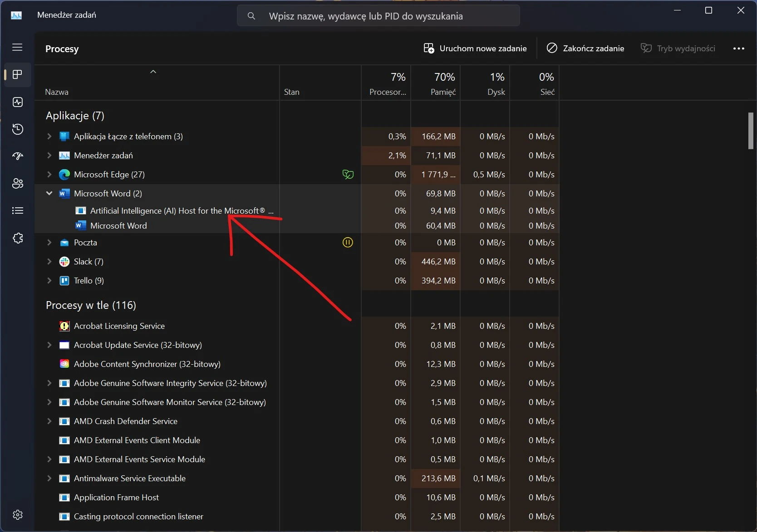Select the Application Frame Host row

pos(297,498)
